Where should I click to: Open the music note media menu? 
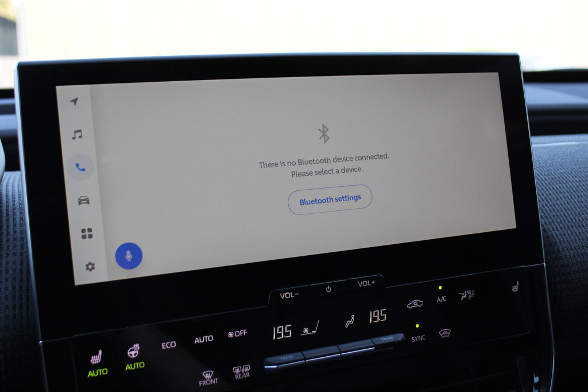[77, 134]
